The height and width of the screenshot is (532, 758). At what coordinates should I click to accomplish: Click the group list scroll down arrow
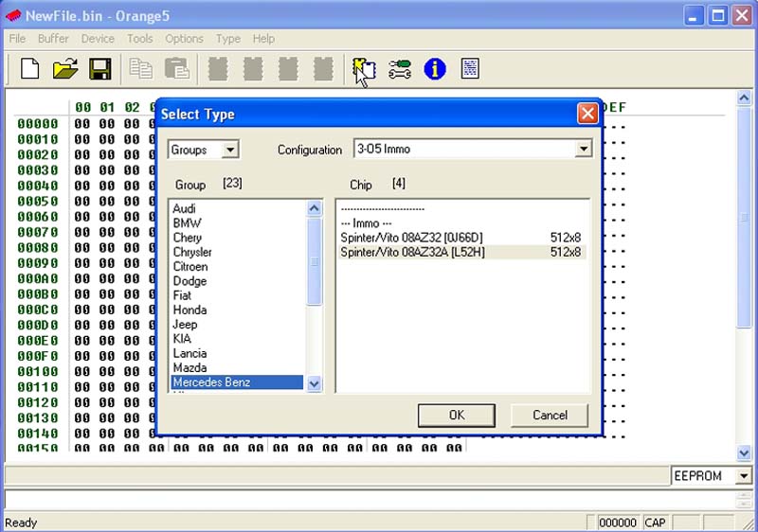315,383
